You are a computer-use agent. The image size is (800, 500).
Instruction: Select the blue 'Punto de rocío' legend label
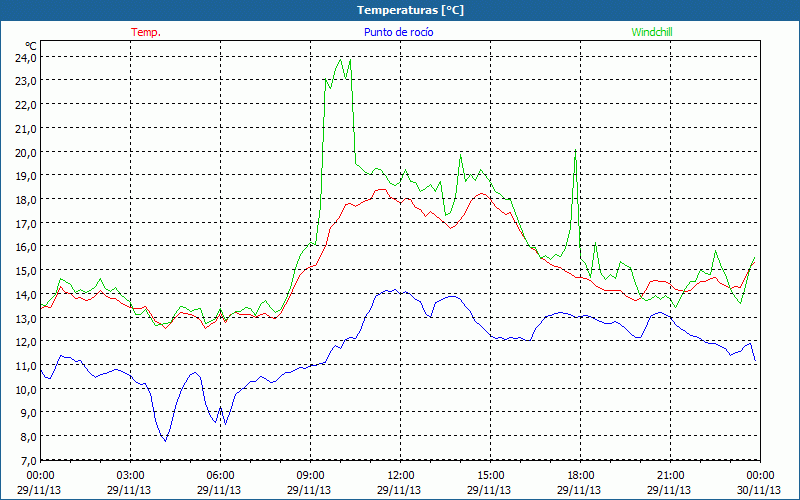pyautogui.click(x=398, y=32)
